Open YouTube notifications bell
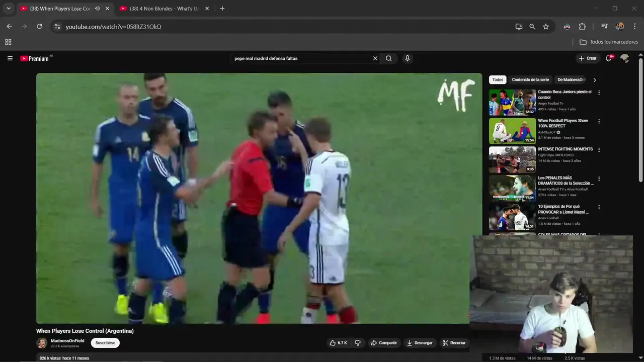Image resolution: width=644 pixels, height=362 pixels. (x=609, y=58)
